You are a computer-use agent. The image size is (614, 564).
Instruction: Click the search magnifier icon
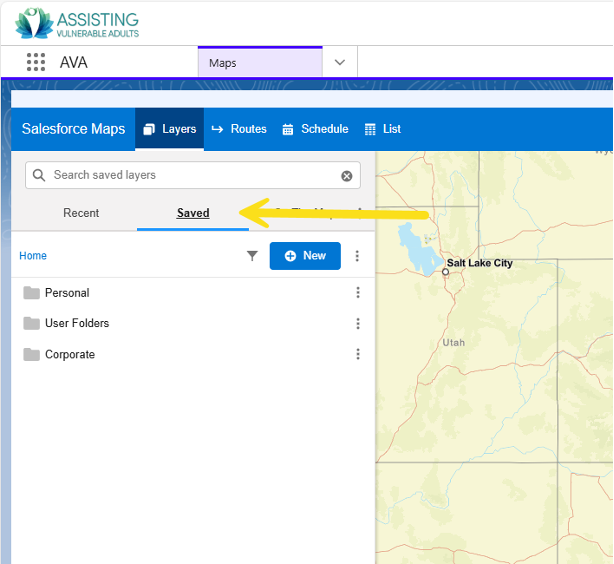click(x=39, y=175)
